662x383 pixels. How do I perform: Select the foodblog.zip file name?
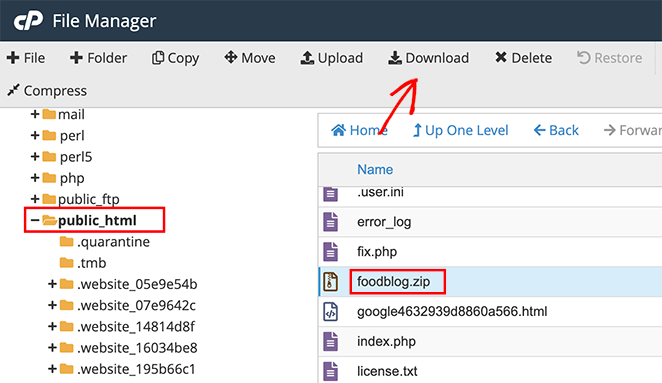(393, 281)
